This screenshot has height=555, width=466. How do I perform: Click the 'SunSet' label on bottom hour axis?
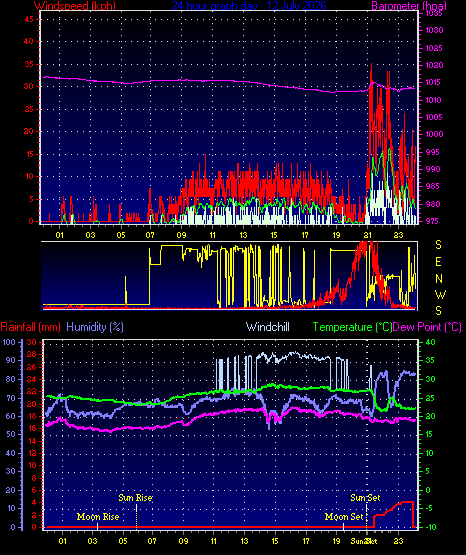pos(364,541)
